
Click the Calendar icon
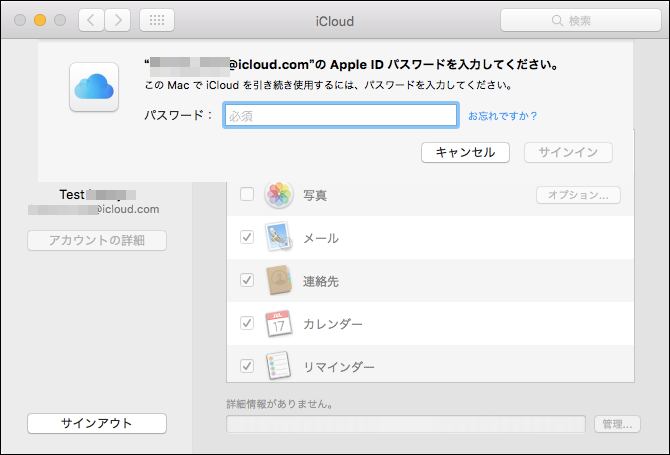[x=279, y=323]
